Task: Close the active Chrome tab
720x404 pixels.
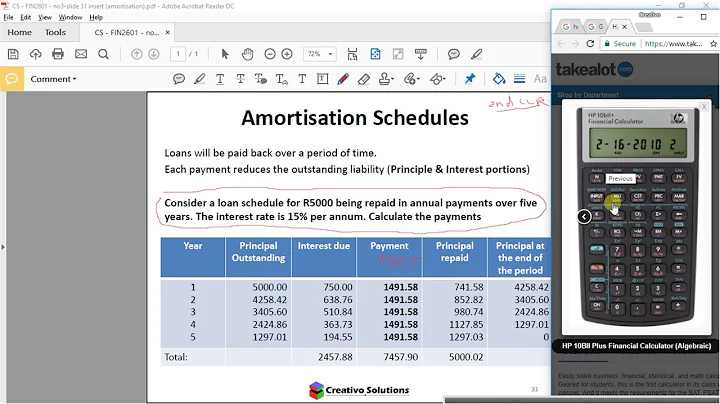Action: (624, 27)
